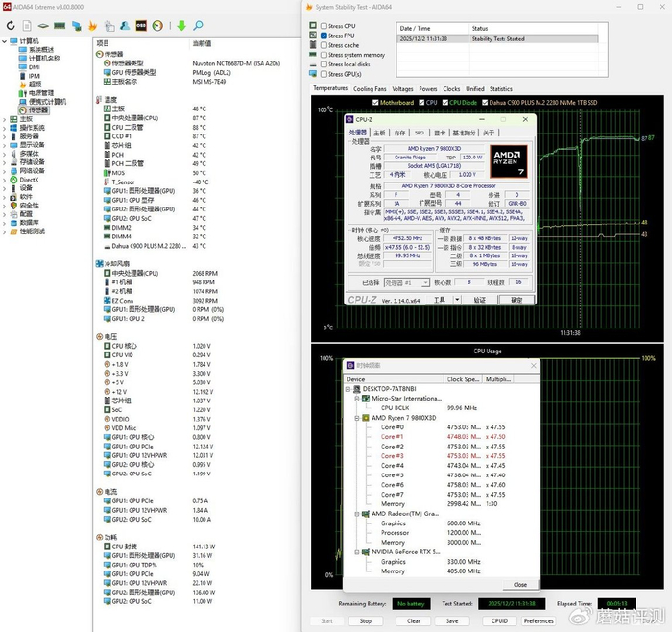
Task: Toggle the Stress GPU(s) checkbox
Action: point(323,74)
